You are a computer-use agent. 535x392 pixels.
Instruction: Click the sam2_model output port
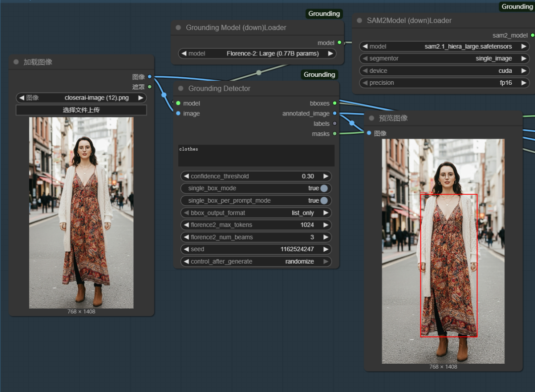click(x=532, y=36)
